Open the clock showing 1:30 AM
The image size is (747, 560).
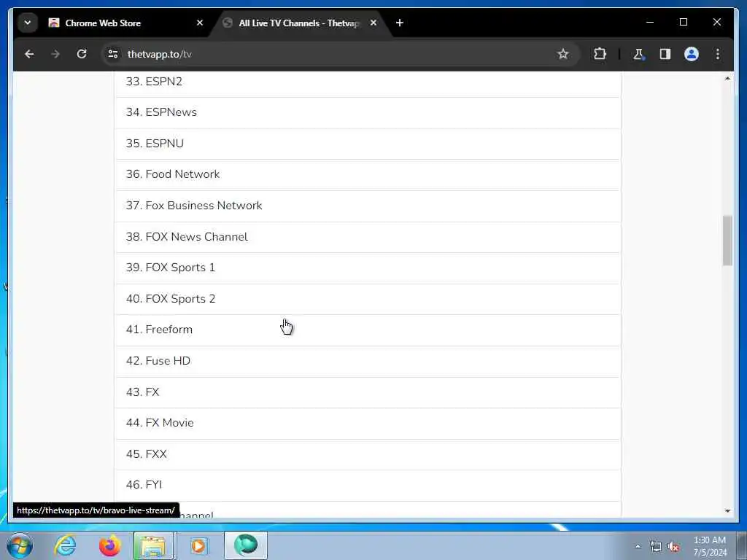tap(709, 546)
